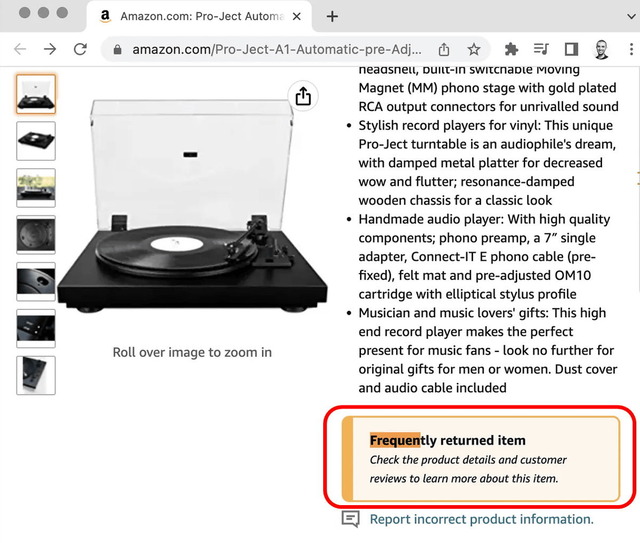The width and height of the screenshot is (640, 543).
Task: Click the Report incorrect product information link
Action: 481,519
